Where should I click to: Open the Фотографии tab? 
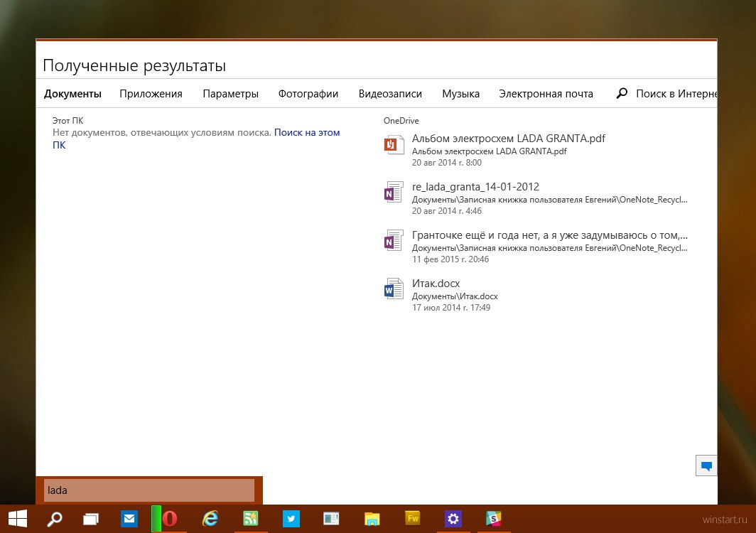(x=308, y=94)
